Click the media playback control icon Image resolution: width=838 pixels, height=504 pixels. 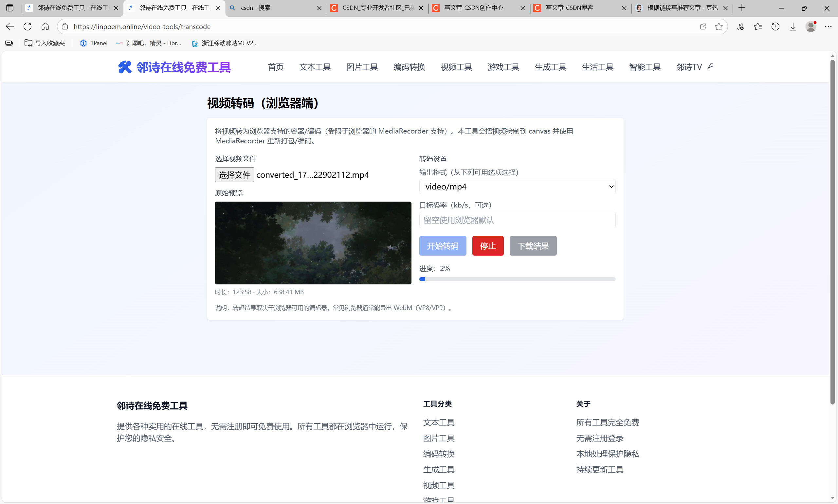pos(740,26)
